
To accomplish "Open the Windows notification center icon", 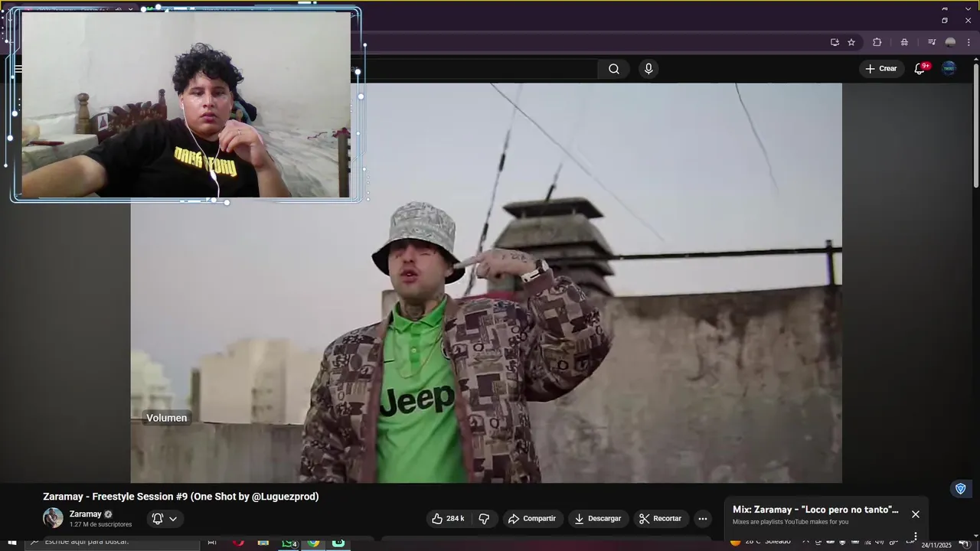I will point(964,543).
